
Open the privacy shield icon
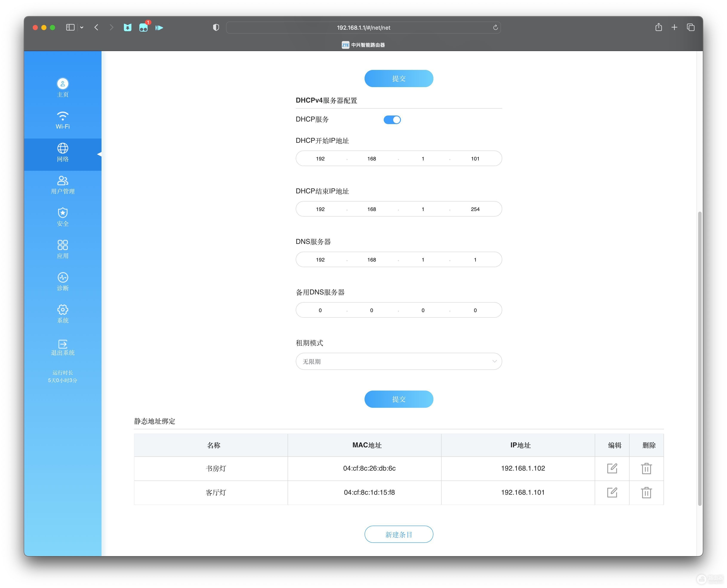216,28
